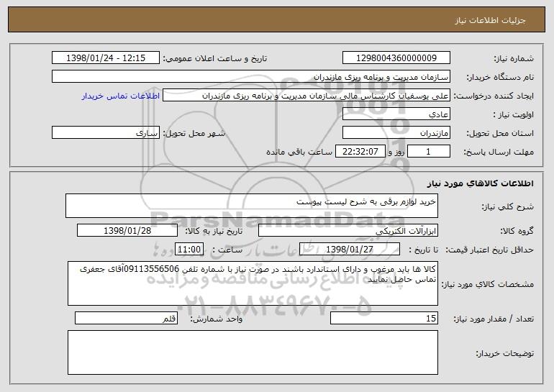Click the label شهر محل تحویل
554x392 pixels.
(194, 134)
